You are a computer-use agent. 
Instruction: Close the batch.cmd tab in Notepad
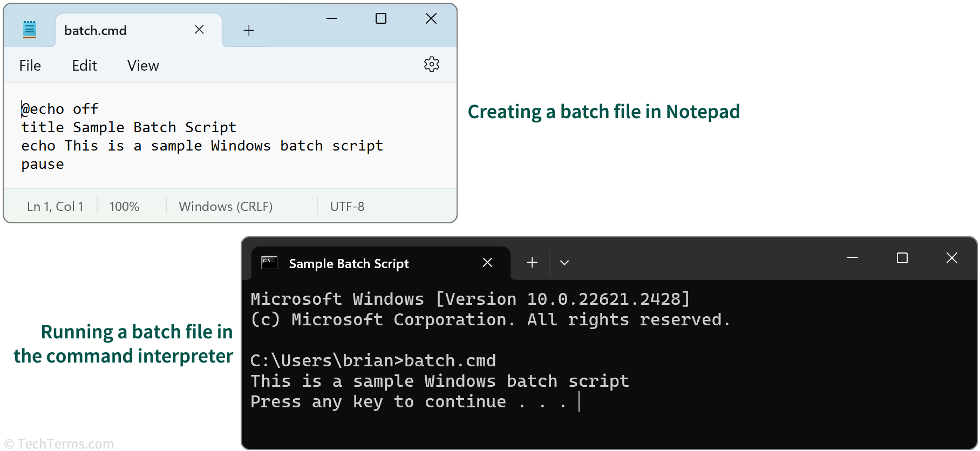tap(199, 30)
